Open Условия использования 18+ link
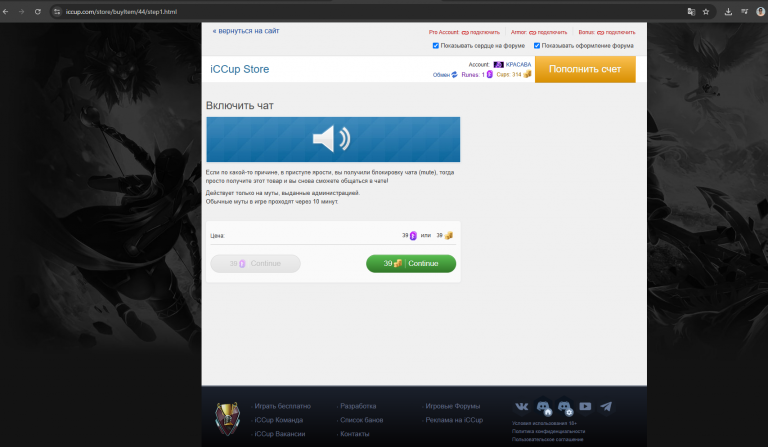 point(544,423)
